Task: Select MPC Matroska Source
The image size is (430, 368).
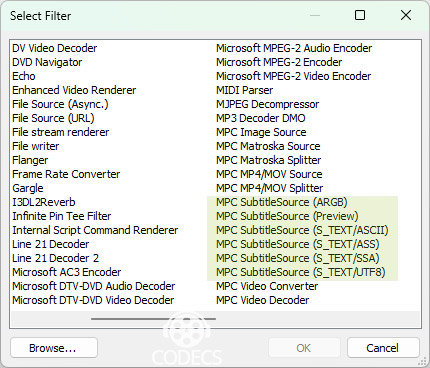Action: [x=268, y=146]
